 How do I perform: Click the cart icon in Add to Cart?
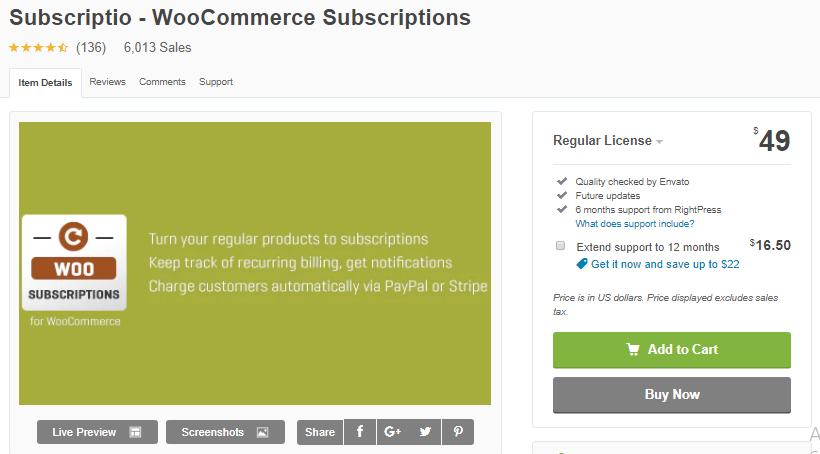pos(633,349)
